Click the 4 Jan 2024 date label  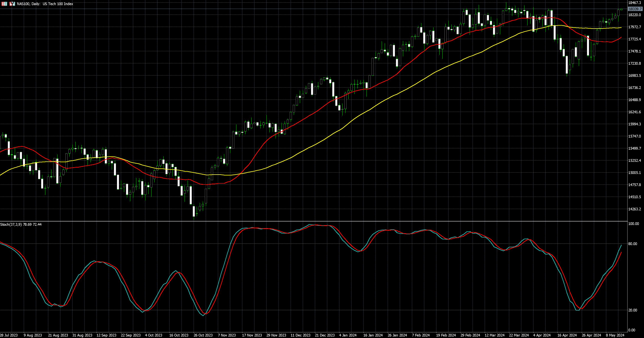coord(348,335)
